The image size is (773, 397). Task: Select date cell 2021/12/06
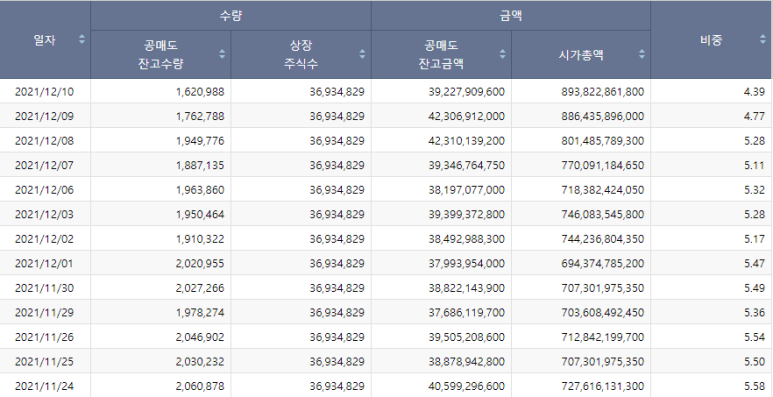point(44,190)
